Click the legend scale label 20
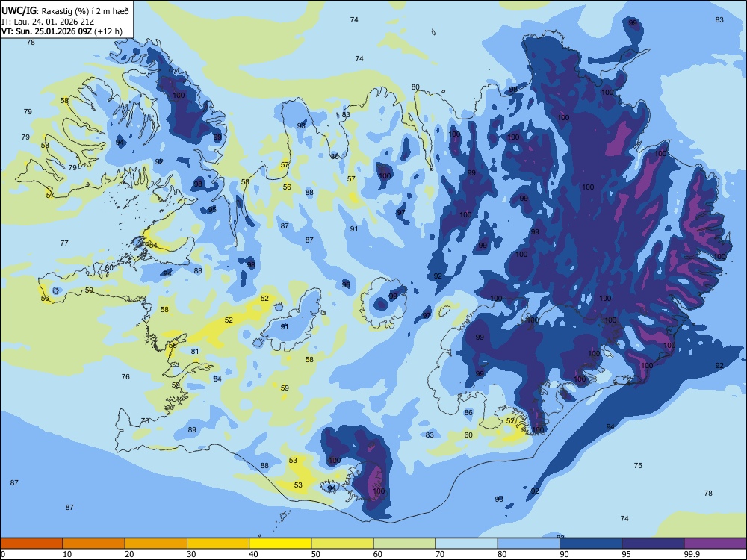This screenshot has height=560, width=747. tap(129, 554)
